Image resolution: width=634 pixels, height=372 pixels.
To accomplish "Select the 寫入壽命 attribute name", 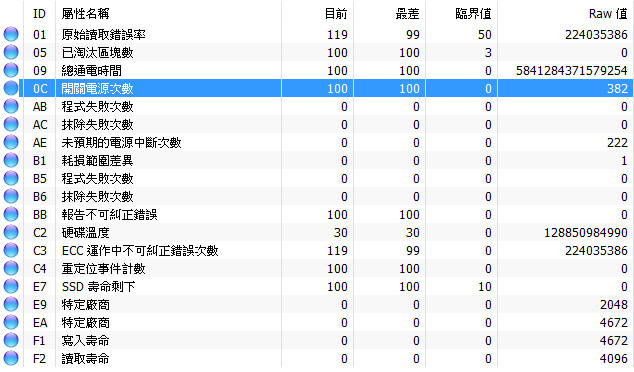I will point(85,340).
